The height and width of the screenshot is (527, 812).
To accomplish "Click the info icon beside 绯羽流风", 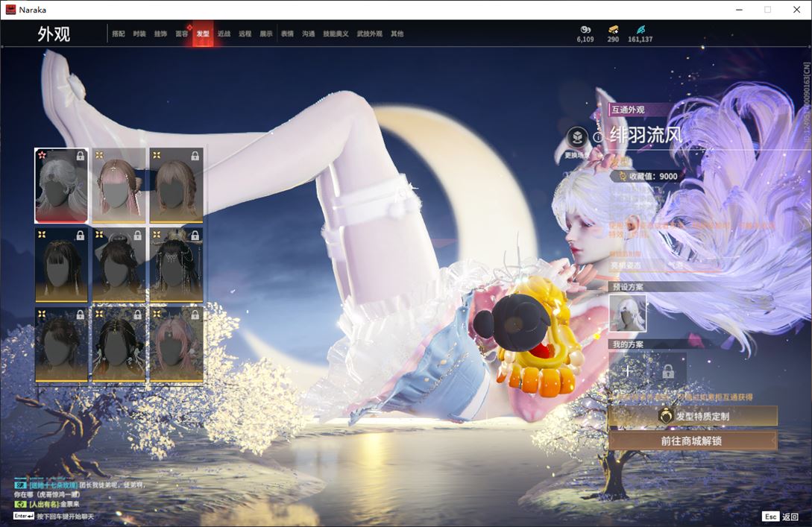I will click(597, 137).
